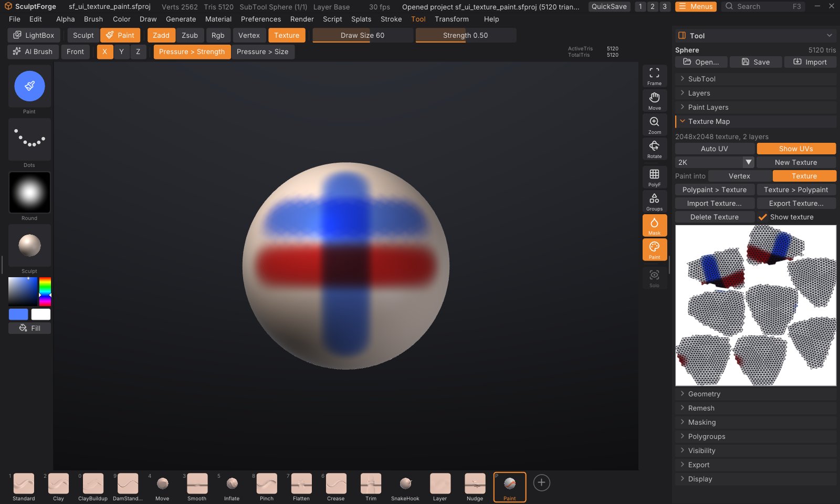The image size is (840, 504).
Task: Disable Show UVs
Action: [x=796, y=149]
